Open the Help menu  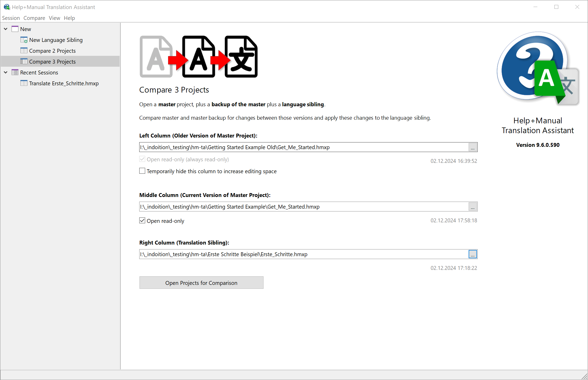point(69,18)
